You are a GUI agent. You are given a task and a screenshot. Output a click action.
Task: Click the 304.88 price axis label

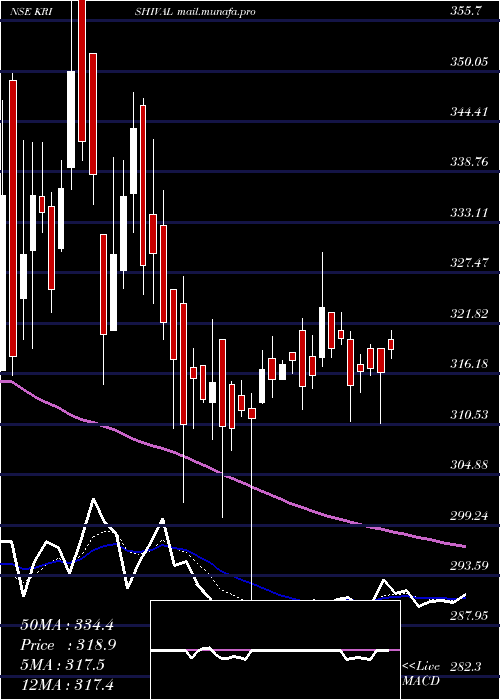point(469,466)
